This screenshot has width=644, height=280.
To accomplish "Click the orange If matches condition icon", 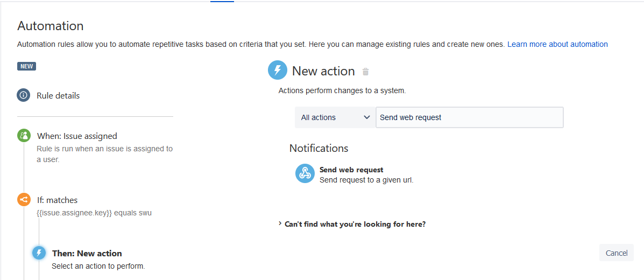I will [24, 200].
